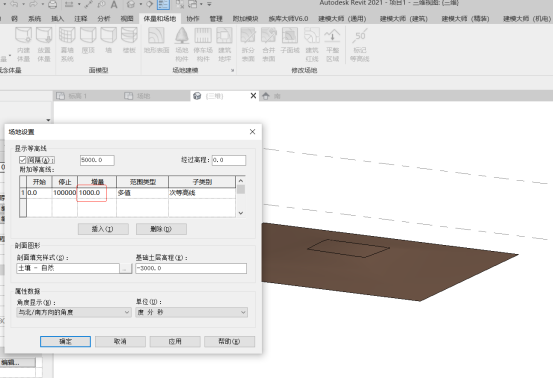The width and height of the screenshot is (553, 379).
Task: Click the 经过高程 field showing 0.0
Action: click(x=229, y=160)
